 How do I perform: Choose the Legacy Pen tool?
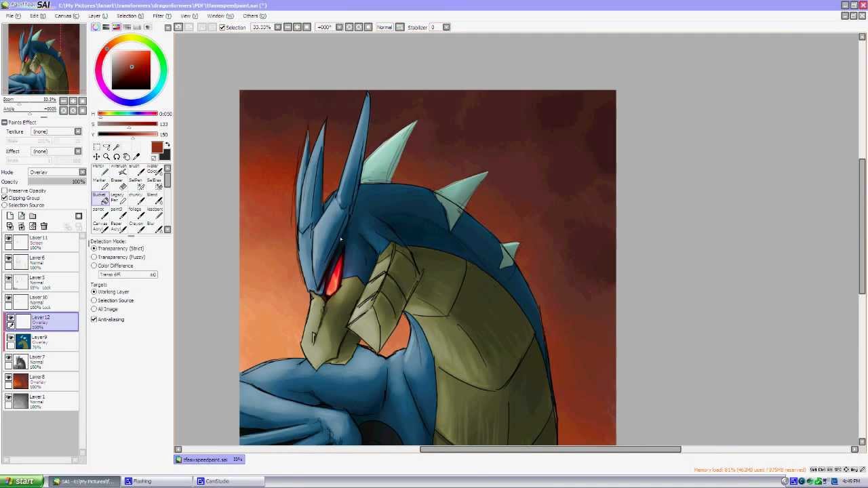pyautogui.click(x=119, y=199)
